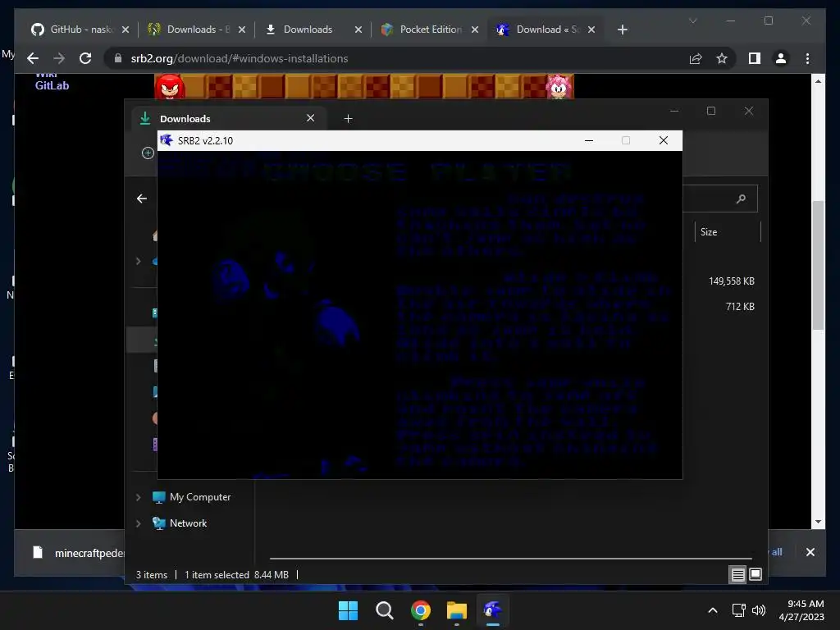This screenshot has height=630, width=840.
Task: Click the SRB2 Sonic taskbar icon
Action: click(x=492, y=610)
